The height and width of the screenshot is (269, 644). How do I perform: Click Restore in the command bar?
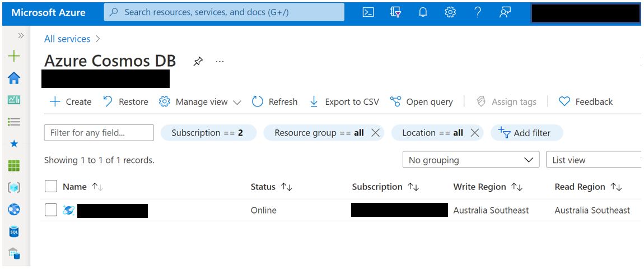[x=125, y=101]
